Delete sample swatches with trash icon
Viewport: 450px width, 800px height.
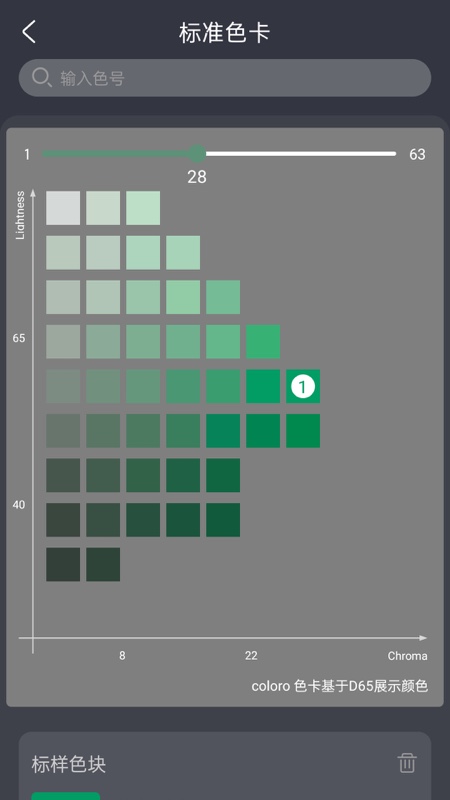pyautogui.click(x=407, y=763)
